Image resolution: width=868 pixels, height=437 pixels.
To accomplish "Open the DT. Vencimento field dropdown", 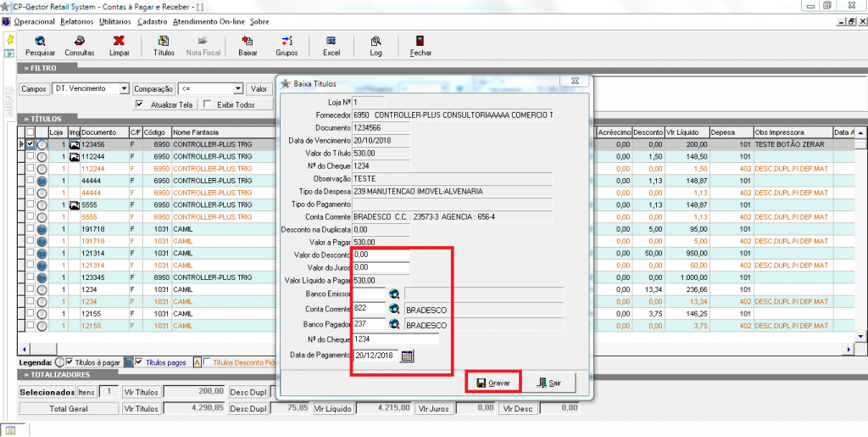I will (x=124, y=88).
